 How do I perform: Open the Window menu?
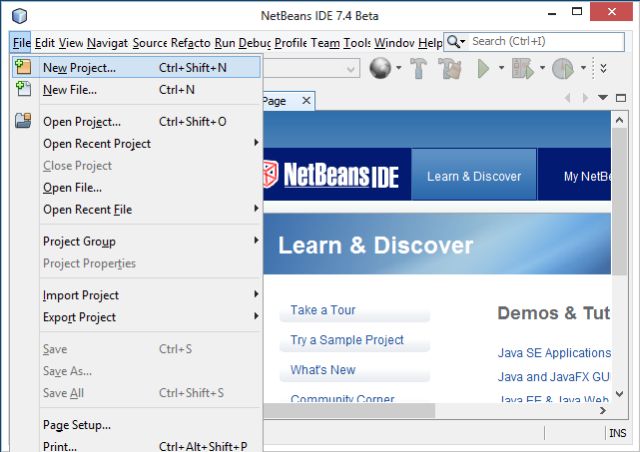(x=394, y=42)
